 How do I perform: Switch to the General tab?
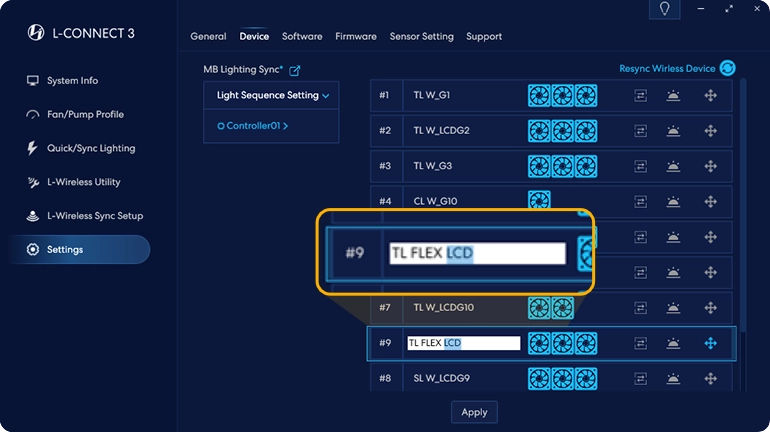[208, 36]
